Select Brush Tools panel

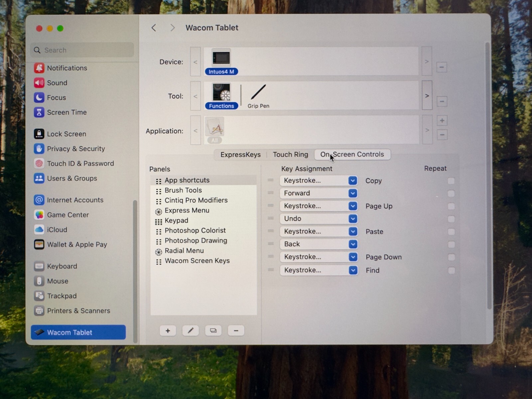[203, 191]
